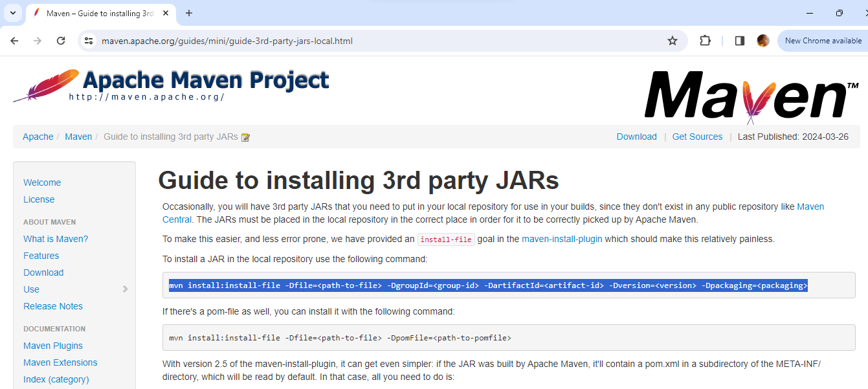Click the Apache breadcrumb link
The height and width of the screenshot is (389, 868).
38,137
